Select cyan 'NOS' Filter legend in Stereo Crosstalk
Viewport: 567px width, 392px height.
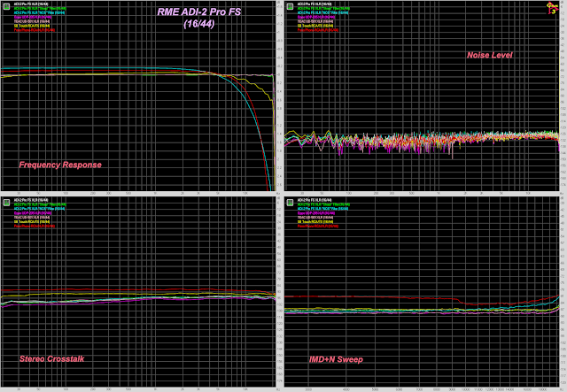[39, 209]
